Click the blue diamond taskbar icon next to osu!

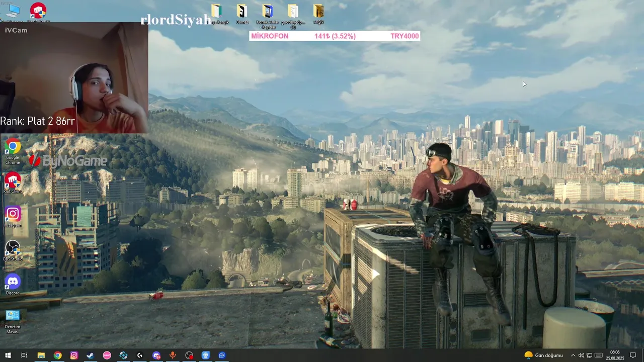123,355
